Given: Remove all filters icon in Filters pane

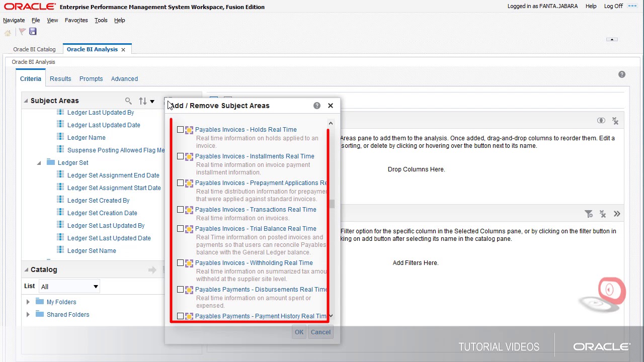Looking at the screenshot, I should pos(603,214).
